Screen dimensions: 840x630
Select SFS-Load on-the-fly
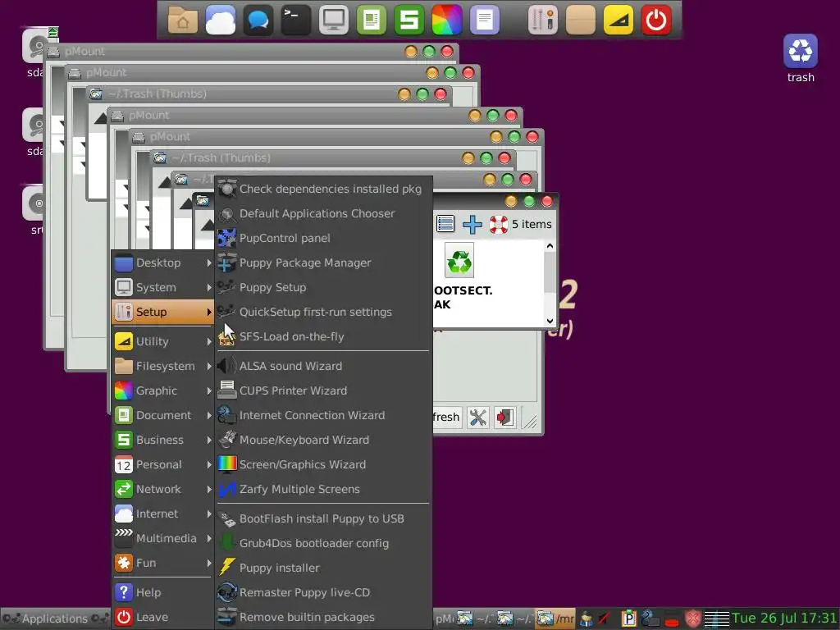pos(323,336)
